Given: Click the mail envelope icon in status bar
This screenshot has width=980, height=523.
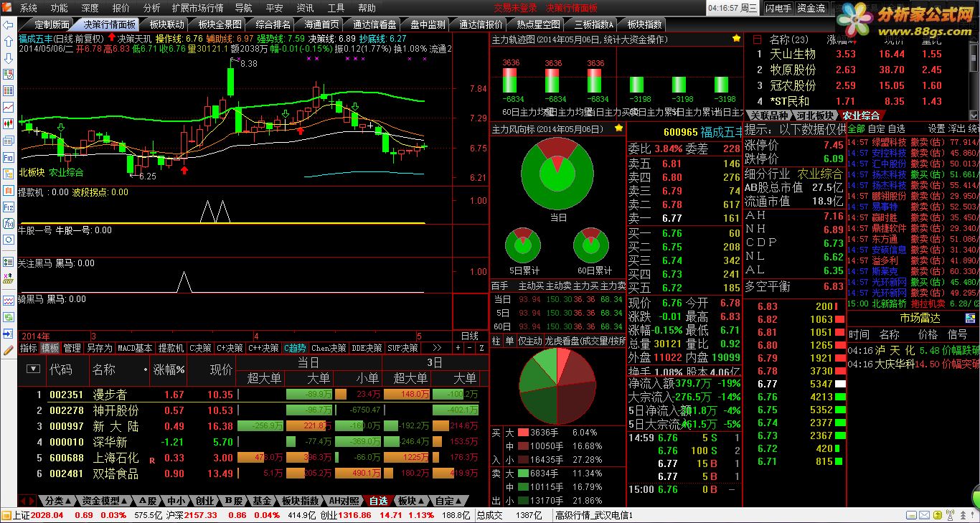Looking at the screenshot, I should pyautogui.click(x=923, y=516).
